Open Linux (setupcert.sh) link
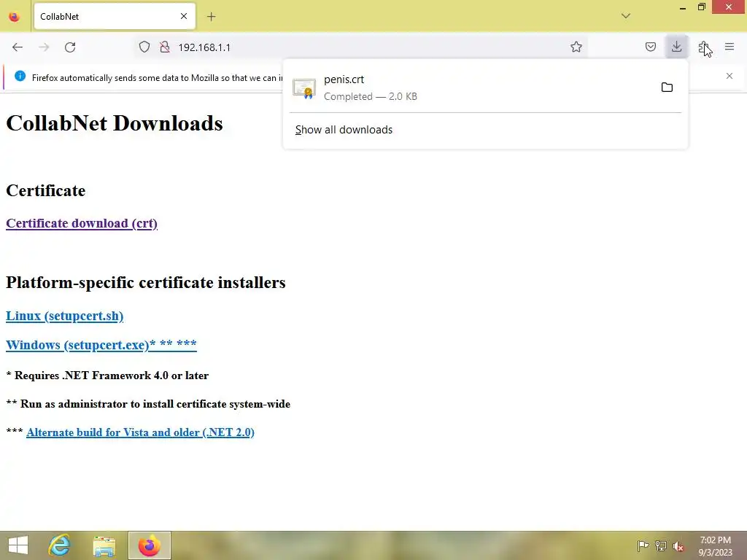Viewport: 747px width, 560px height. click(x=65, y=316)
